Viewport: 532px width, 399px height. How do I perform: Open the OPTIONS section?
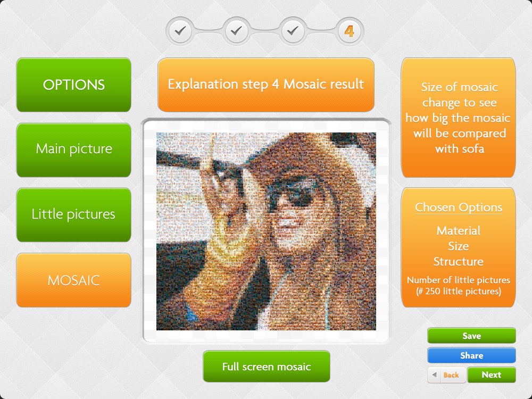[x=73, y=85]
